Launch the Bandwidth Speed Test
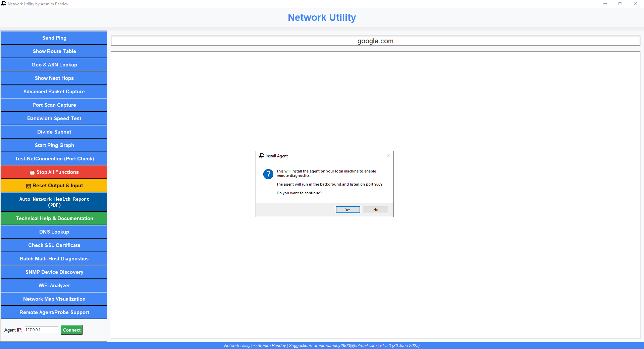 coord(54,118)
